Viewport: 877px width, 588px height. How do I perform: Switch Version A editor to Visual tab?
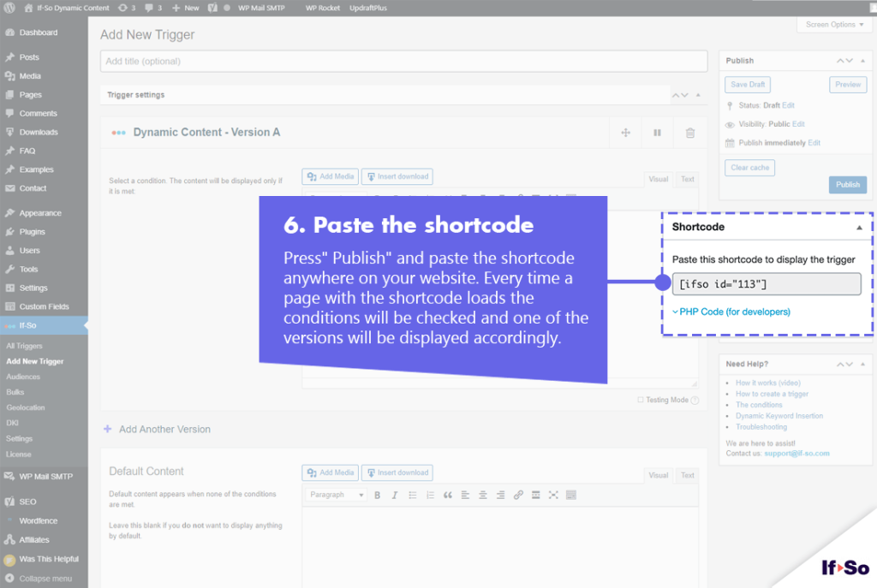(x=659, y=180)
